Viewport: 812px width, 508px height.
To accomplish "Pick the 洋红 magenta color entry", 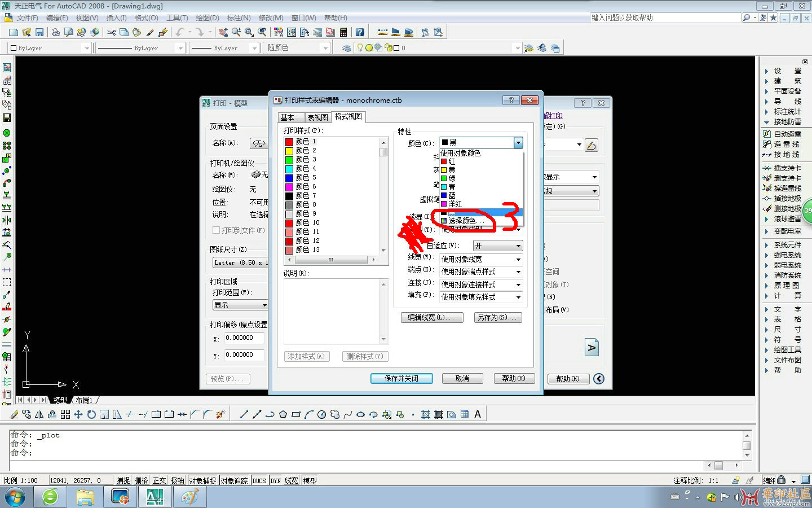I will (x=481, y=204).
